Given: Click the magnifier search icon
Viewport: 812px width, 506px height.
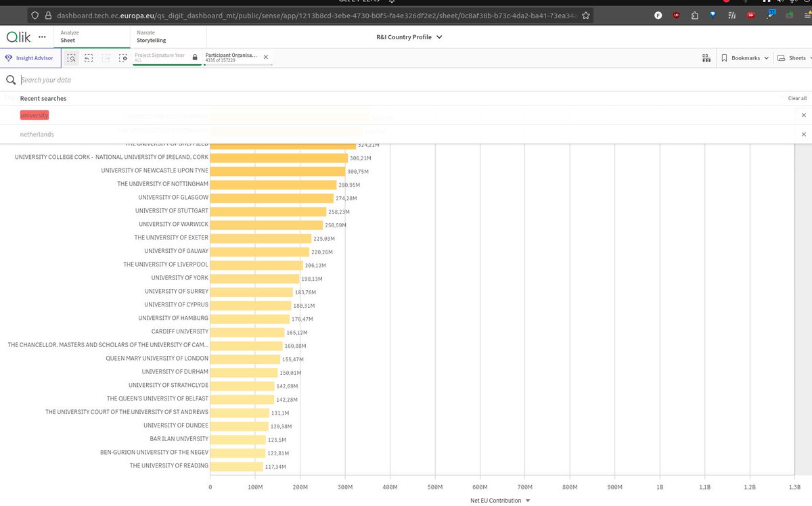Looking at the screenshot, I should pyautogui.click(x=10, y=80).
